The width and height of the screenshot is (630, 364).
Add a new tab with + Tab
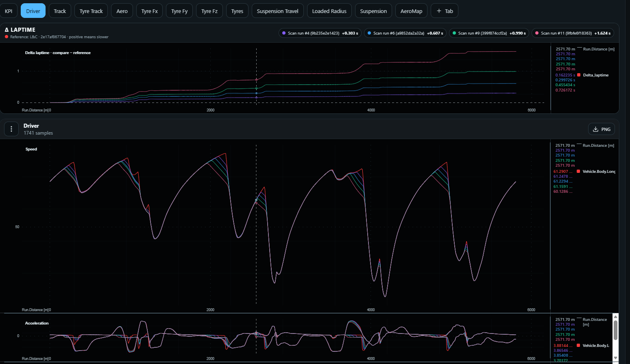(445, 11)
